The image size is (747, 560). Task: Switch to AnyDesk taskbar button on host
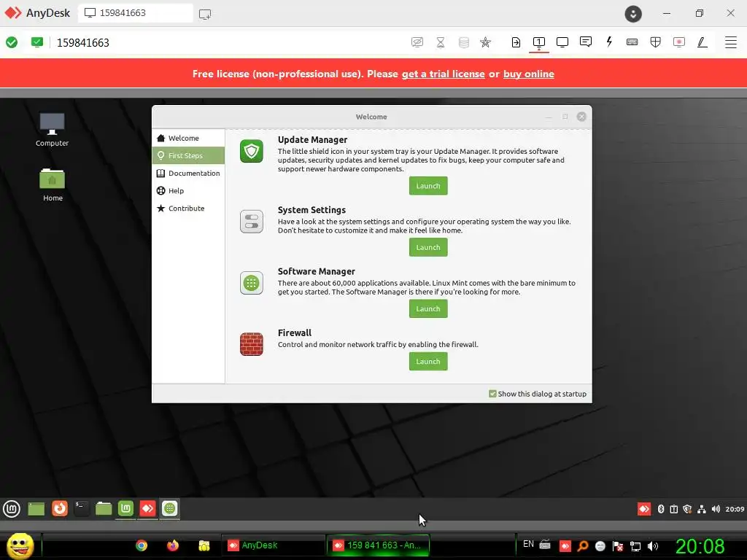273,545
